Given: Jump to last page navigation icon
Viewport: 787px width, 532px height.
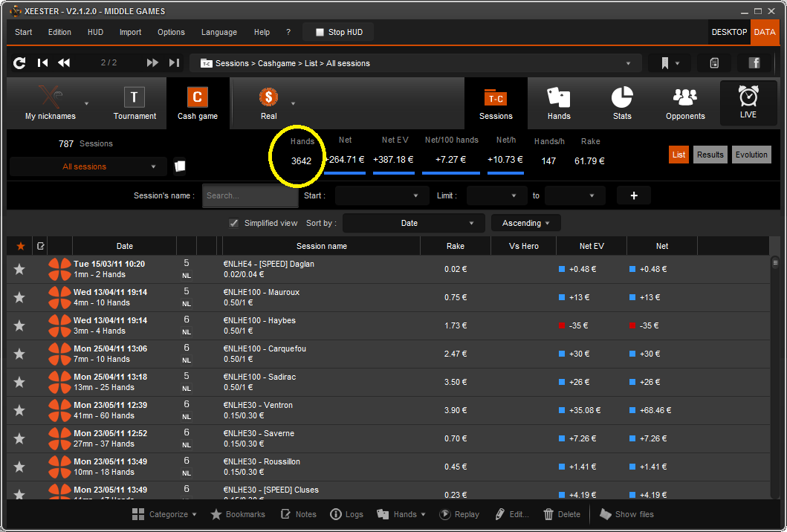Looking at the screenshot, I should (x=174, y=62).
